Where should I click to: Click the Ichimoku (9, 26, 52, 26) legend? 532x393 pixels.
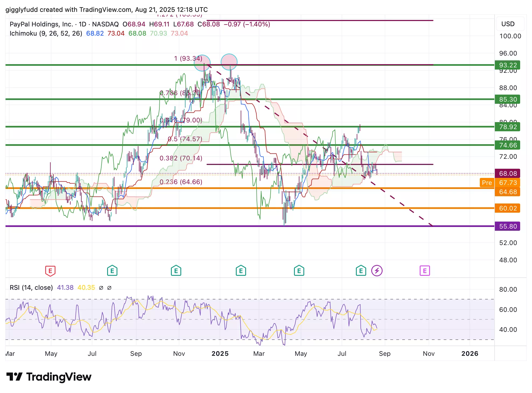click(x=46, y=33)
